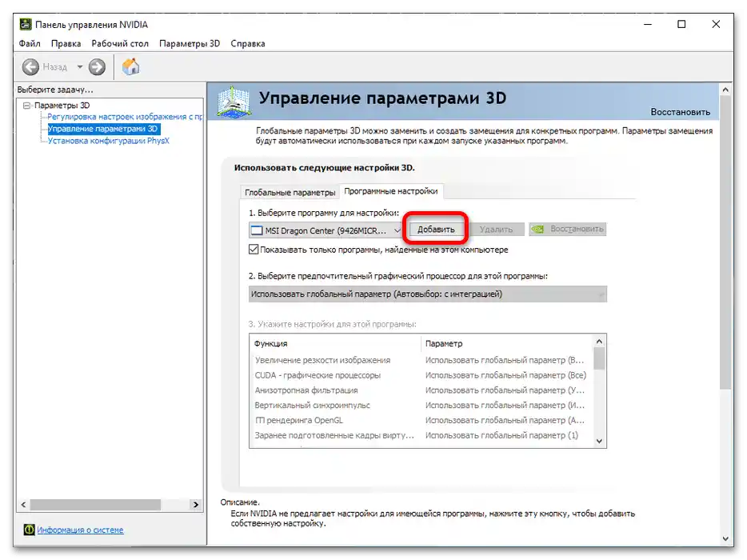This screenshot has height=560, width=747.
Task: Click main panel scroll up arrow
Action: [x=725, y=89]
